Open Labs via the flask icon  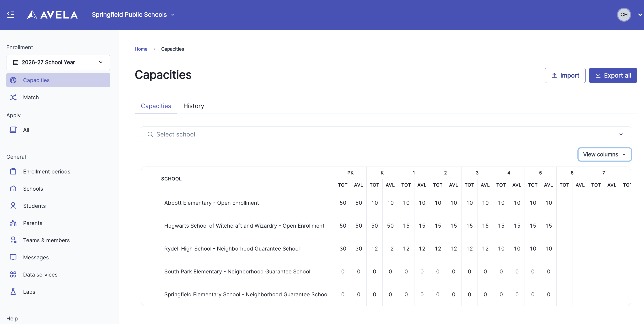coord(13,292)
